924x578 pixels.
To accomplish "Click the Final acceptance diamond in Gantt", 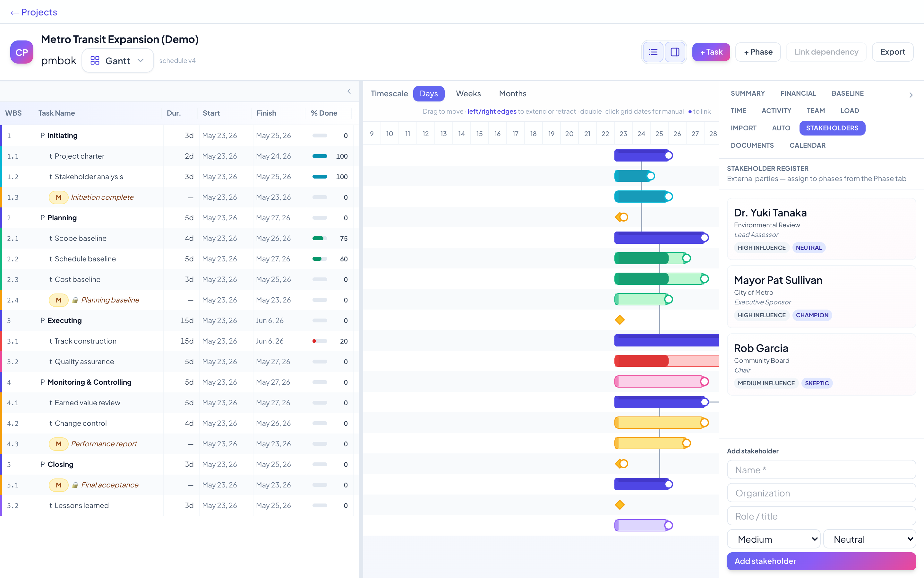I will (619, 505).
